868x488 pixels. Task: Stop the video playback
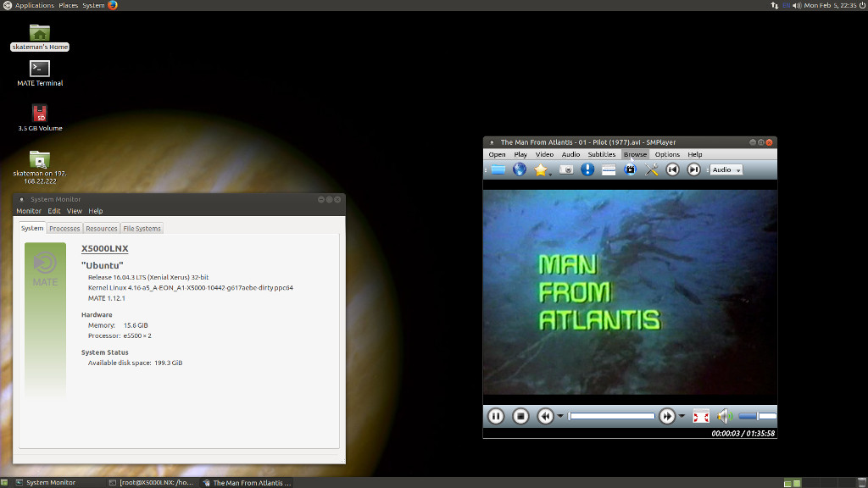point(520,416)
